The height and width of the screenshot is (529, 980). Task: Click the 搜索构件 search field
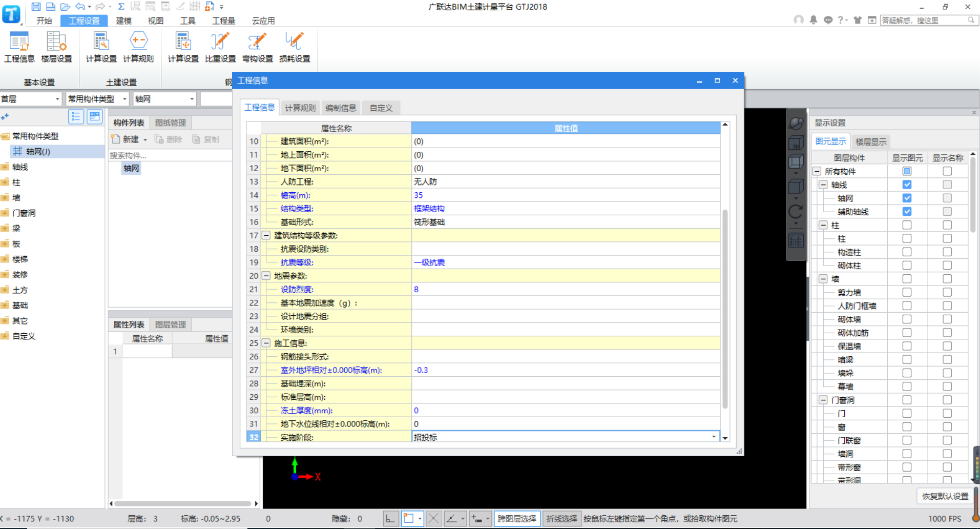170,155
